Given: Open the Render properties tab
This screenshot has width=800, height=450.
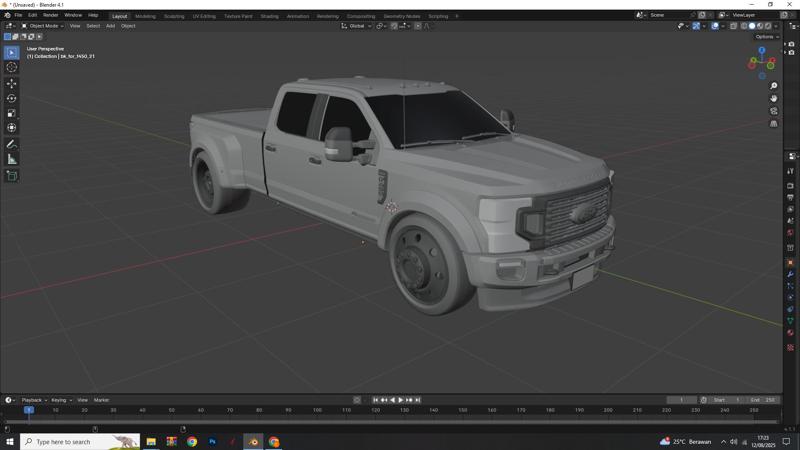Looking at the screenshot, I should [x=790, y=186].
